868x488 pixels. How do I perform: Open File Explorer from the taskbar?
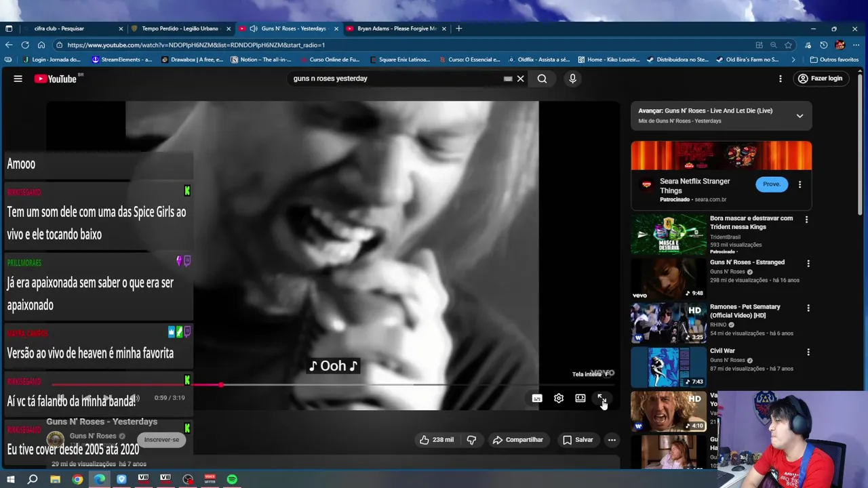pos(56,479)
